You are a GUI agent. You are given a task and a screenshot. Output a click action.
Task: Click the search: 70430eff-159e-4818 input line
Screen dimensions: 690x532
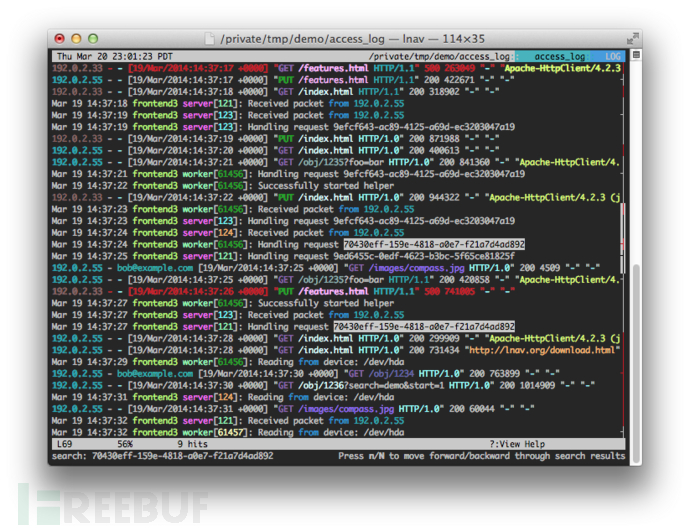pyautogui.click(x=162, y=456)
